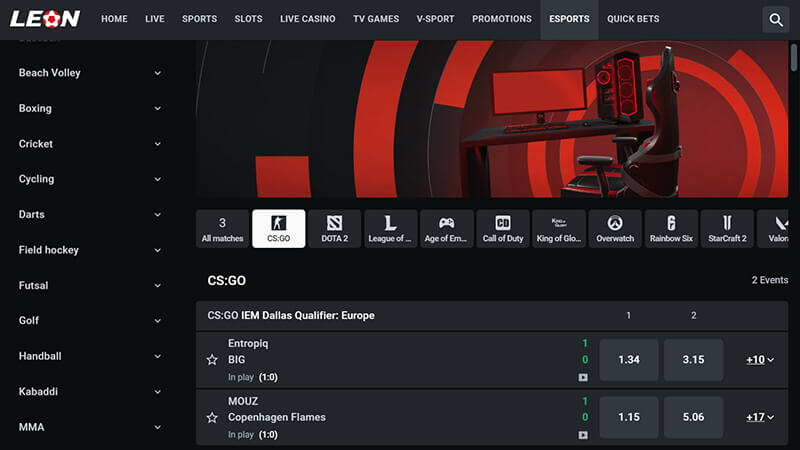This screenshot has height=450, width=800.
Task: Click the LEON logo
Action: tap(45, 19)
